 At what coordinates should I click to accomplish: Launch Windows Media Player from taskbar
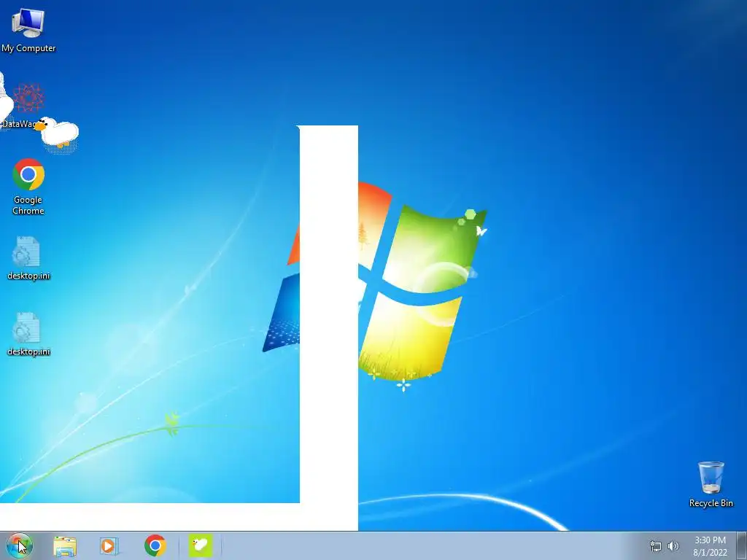109,546
